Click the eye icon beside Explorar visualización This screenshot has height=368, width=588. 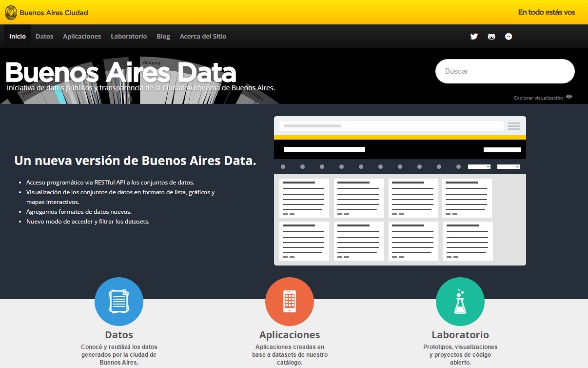569,97
